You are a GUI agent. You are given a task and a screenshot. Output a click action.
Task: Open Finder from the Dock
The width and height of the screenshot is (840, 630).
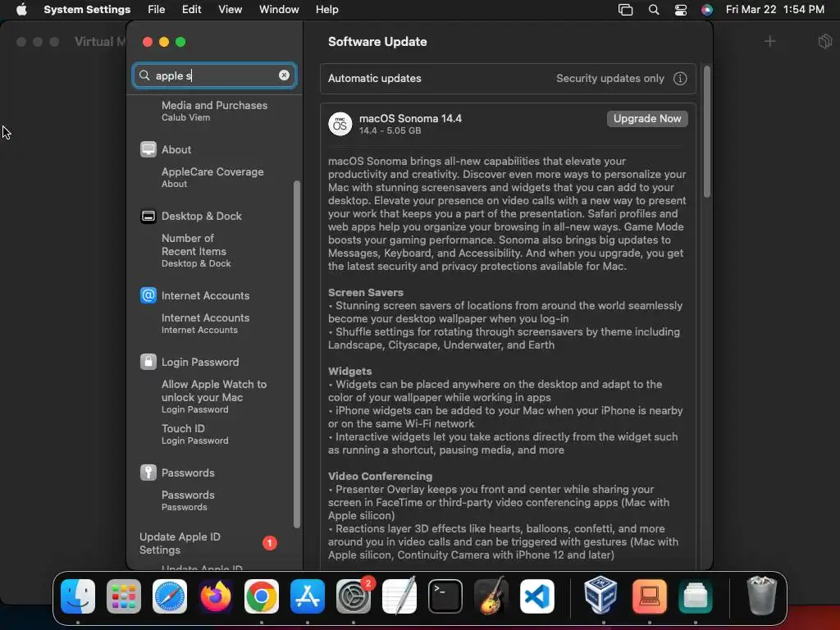click(x=78, y=596)
